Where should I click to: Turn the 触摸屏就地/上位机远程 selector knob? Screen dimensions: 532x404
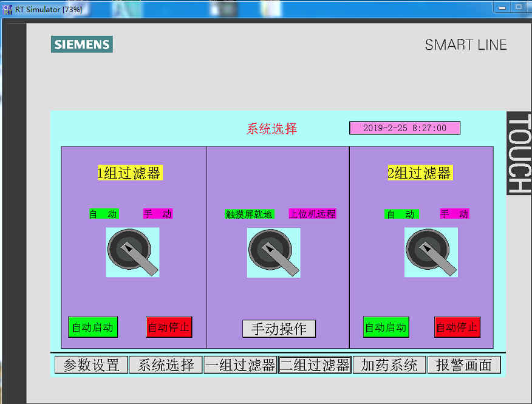point(274,253)
